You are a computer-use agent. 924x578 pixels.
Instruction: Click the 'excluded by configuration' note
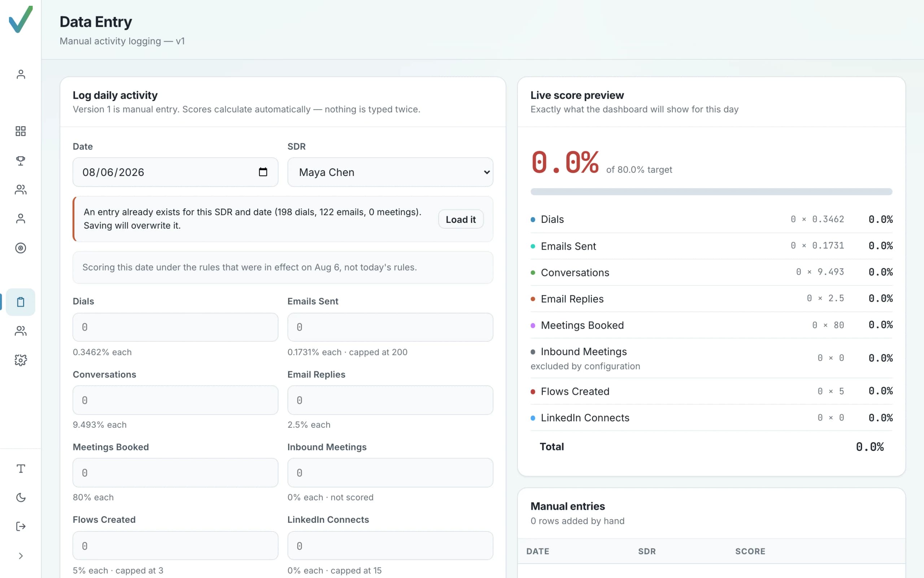pos(585,366)
